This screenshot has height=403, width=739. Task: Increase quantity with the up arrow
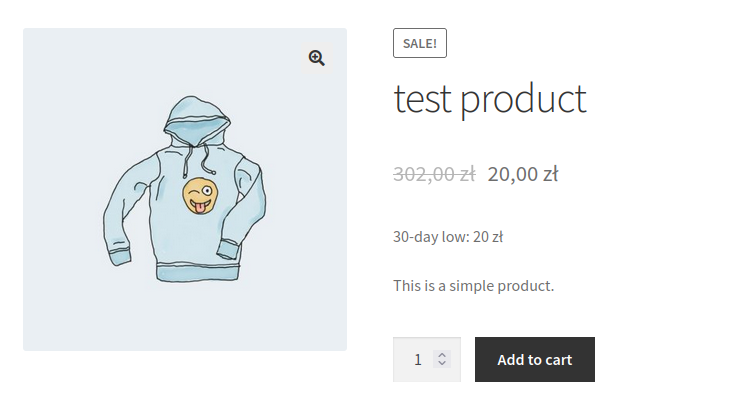(442, 354)
